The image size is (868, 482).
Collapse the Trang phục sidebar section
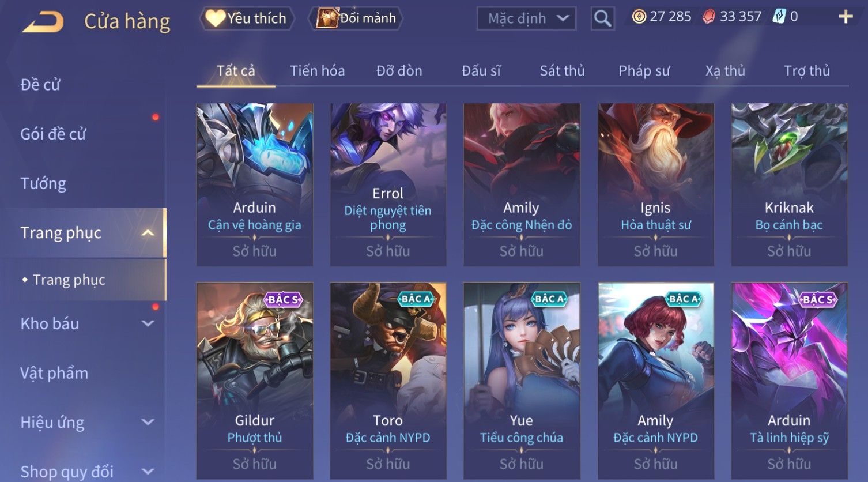tap(148, 233)
